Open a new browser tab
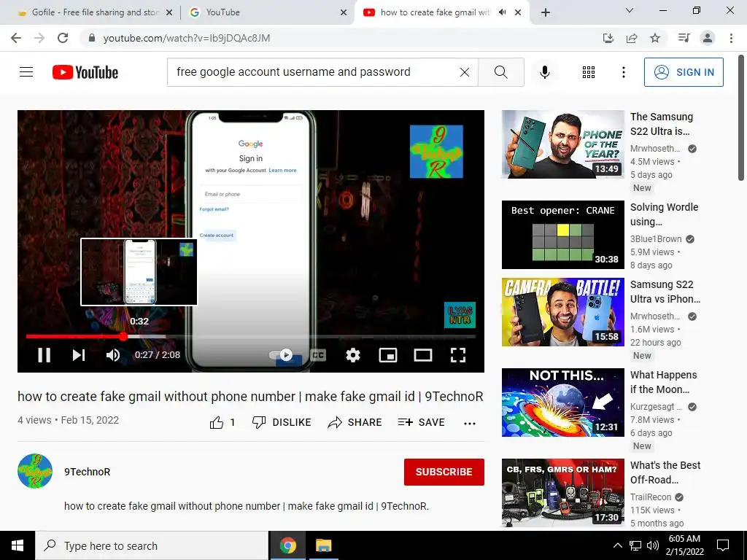 point(546,13)
